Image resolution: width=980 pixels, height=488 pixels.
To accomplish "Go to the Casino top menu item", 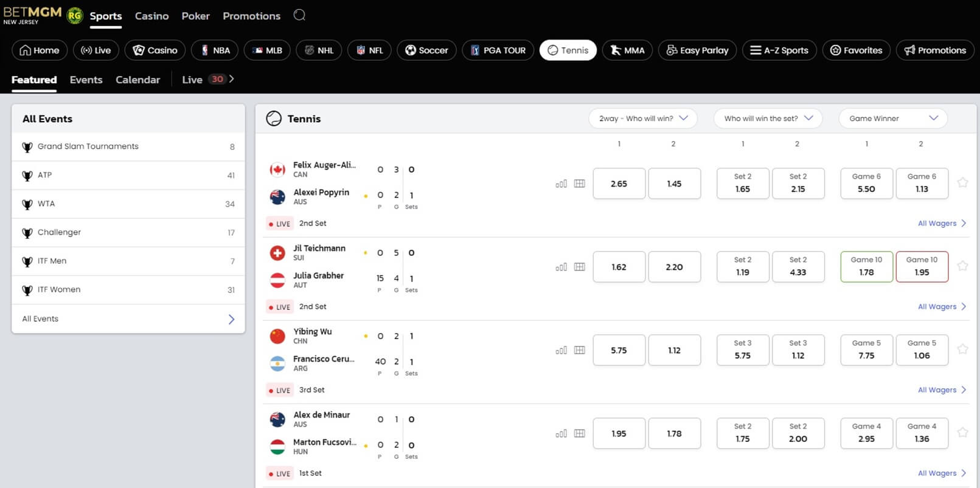I will click(151, 16).
